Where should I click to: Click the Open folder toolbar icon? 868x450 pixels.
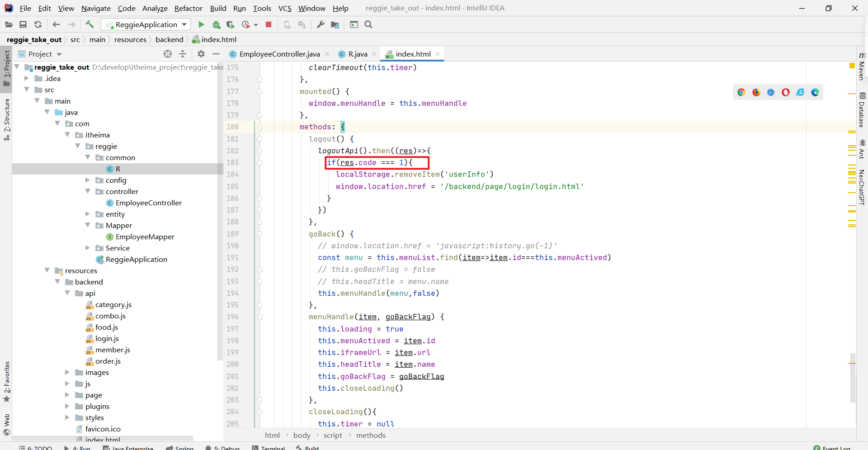(x=9, y=24)
